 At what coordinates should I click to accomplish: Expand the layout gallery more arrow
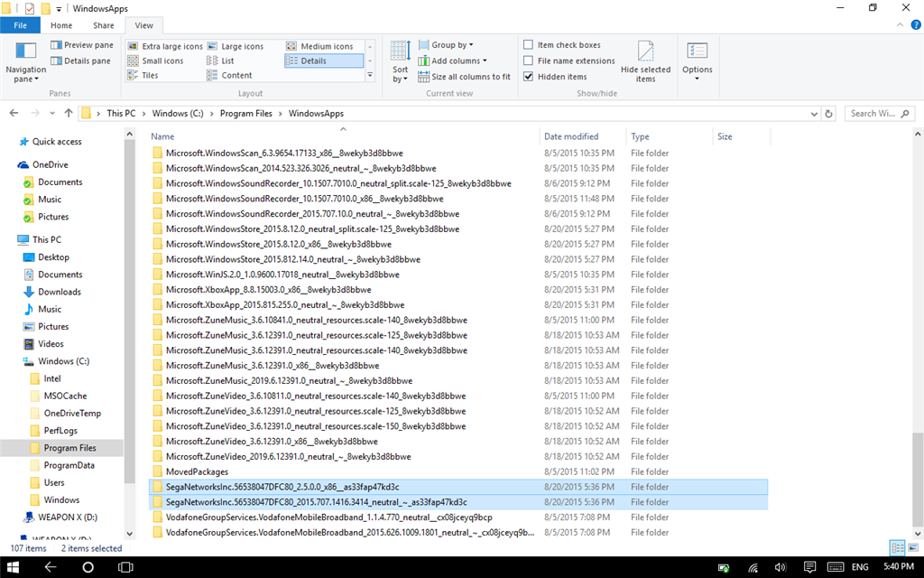(x=370, y=75)
